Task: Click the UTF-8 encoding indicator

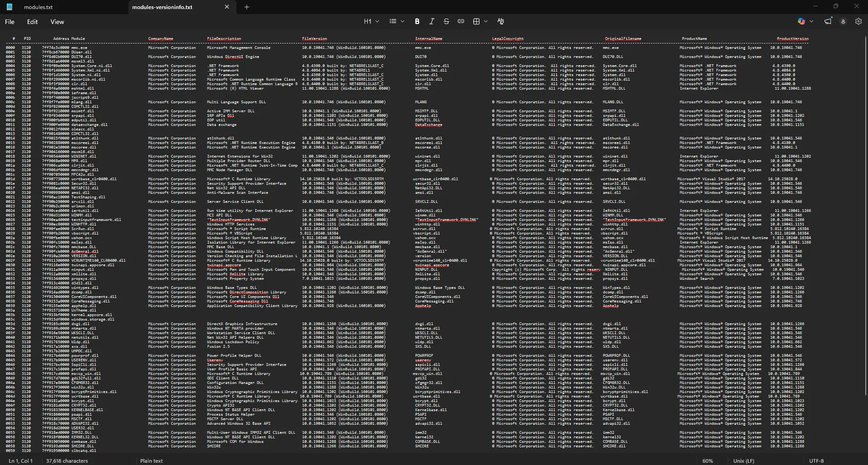Action: (x=816, y=460)
